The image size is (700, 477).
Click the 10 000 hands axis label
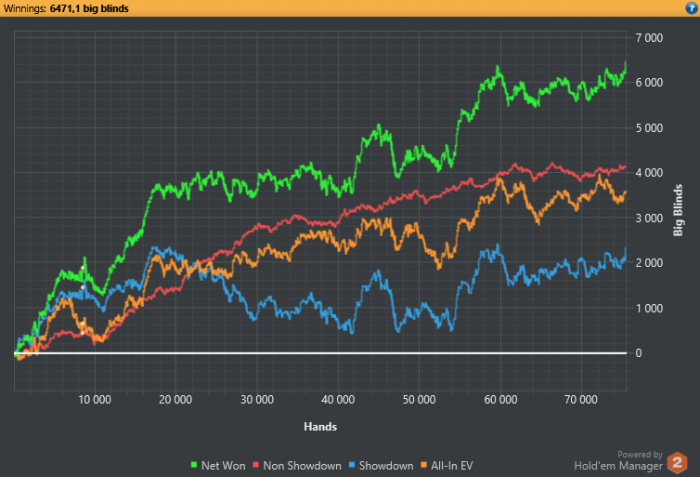tap(95, 400)
